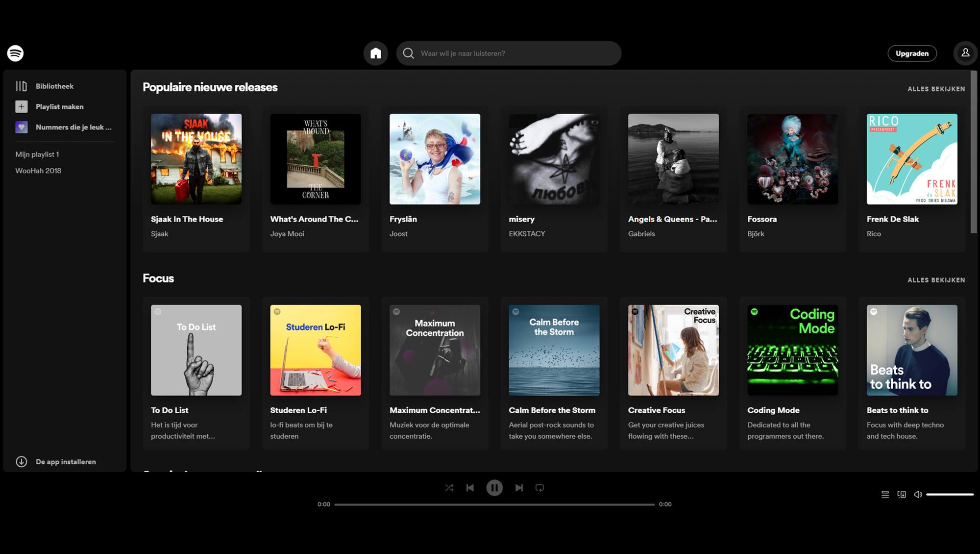The image size is (980, 554).
Task: Click artist name Joya Mooi
Action: point(287,234)
